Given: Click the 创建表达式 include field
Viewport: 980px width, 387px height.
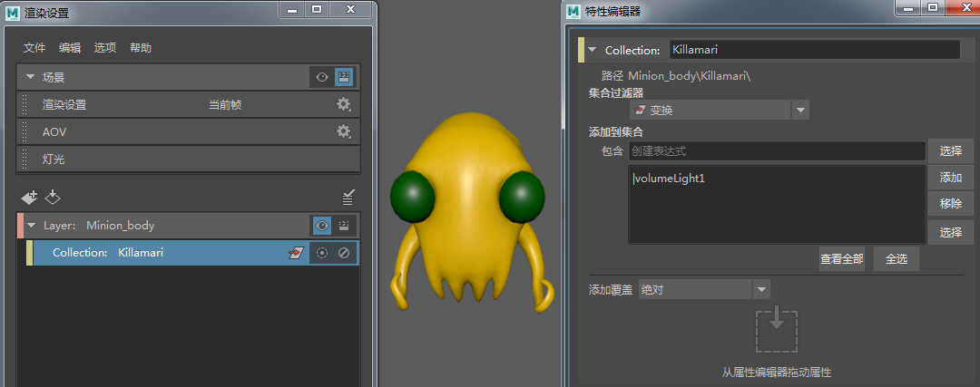Looking at the screenshot, I should pyautogui.click(x=776, y=150).
